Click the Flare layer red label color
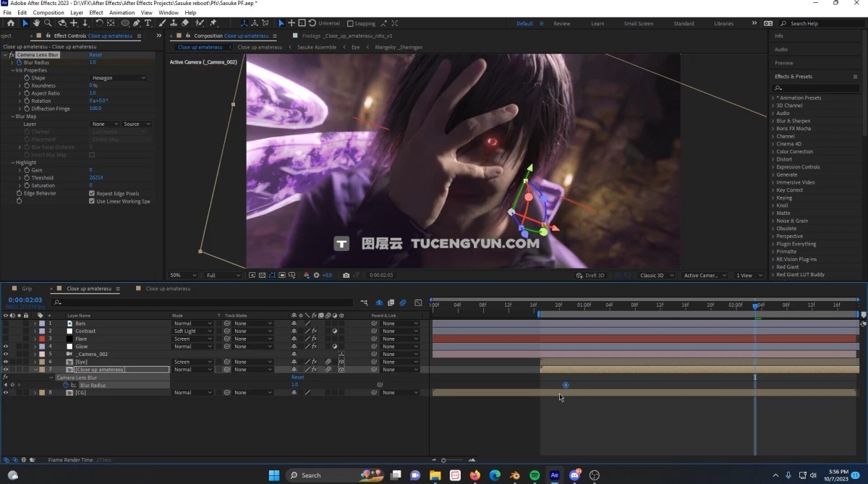The height and width of the screenshot is (484, 868). (x=41, y=339)
